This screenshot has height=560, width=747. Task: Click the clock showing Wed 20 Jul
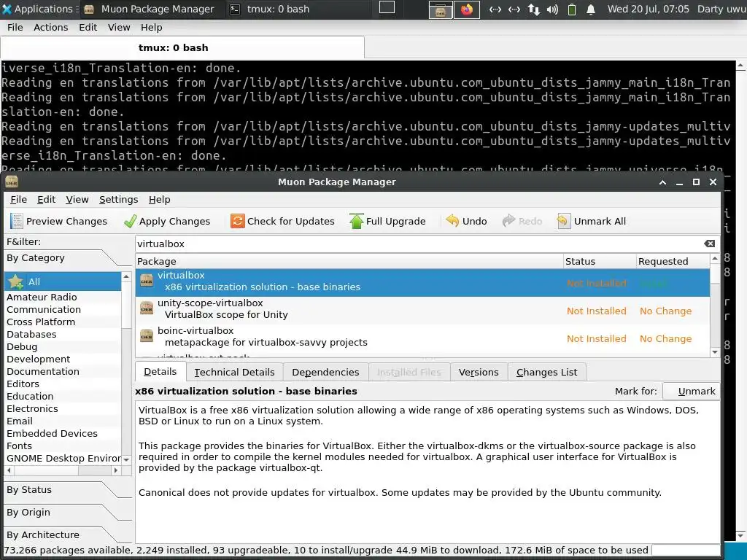coord(648,9)
